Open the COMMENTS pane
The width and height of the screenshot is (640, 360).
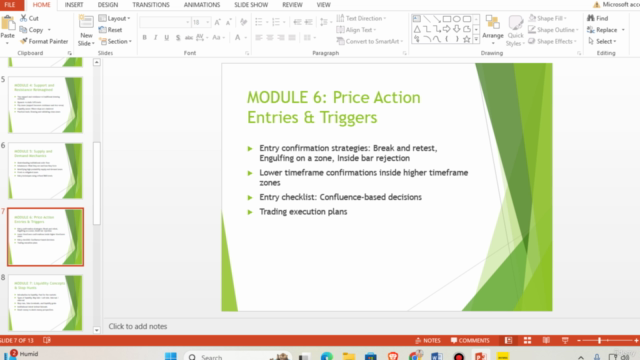[x=470, y=340]
